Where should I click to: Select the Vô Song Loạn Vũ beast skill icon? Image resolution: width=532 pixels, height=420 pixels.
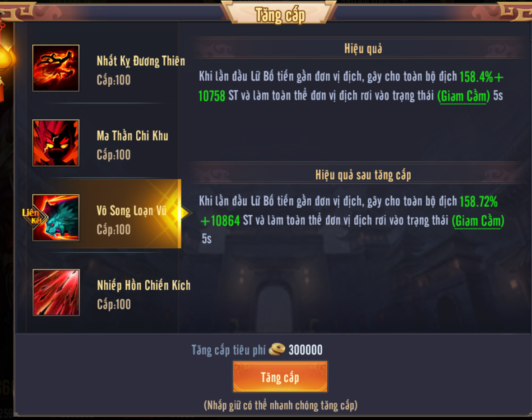tap(56, 218)
